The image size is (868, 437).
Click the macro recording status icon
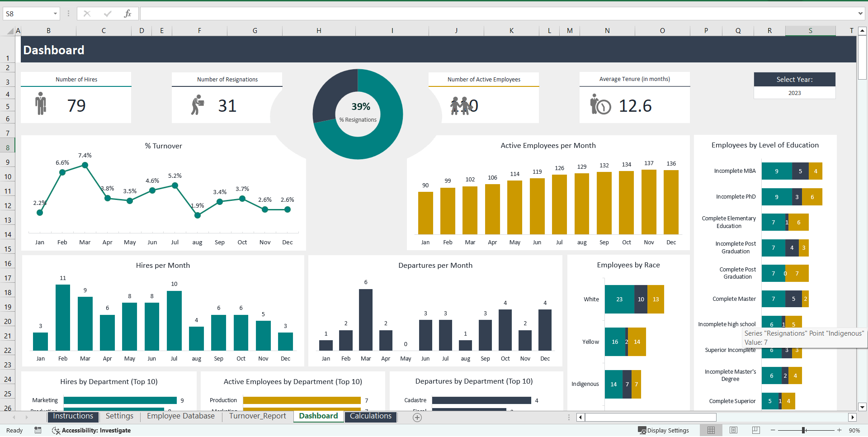[38, 430]
